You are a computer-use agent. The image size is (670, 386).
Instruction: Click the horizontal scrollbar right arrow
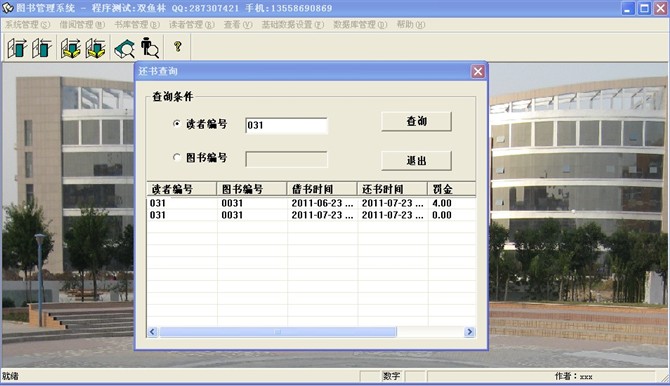coord(469,332)
